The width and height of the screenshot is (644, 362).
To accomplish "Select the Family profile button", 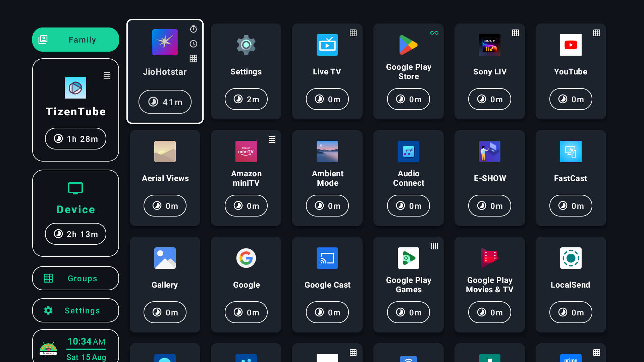I will [75, 40].
